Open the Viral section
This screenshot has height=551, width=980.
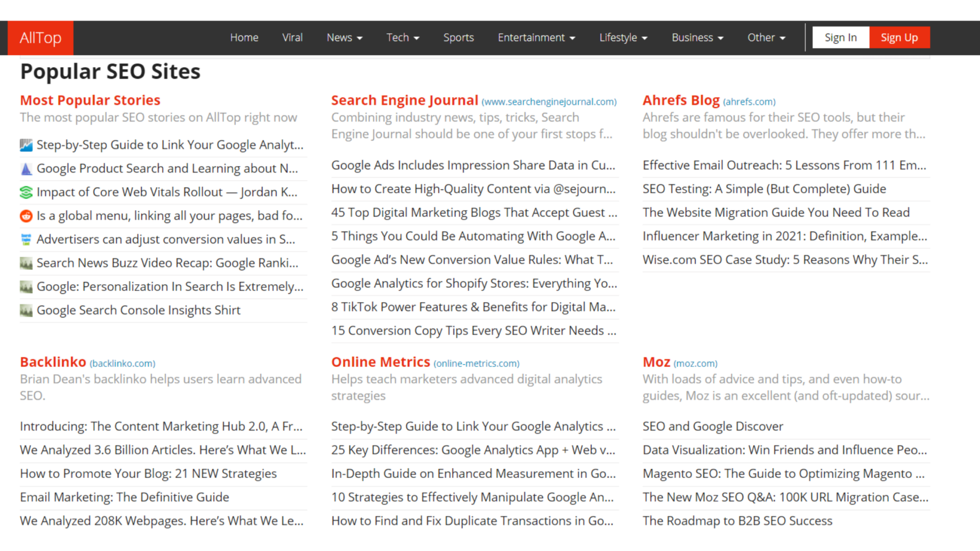[x=292, y=38]
